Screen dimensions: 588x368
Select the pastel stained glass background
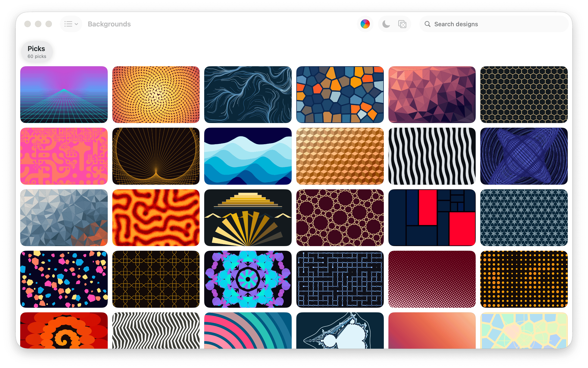[x=524, y=331]
